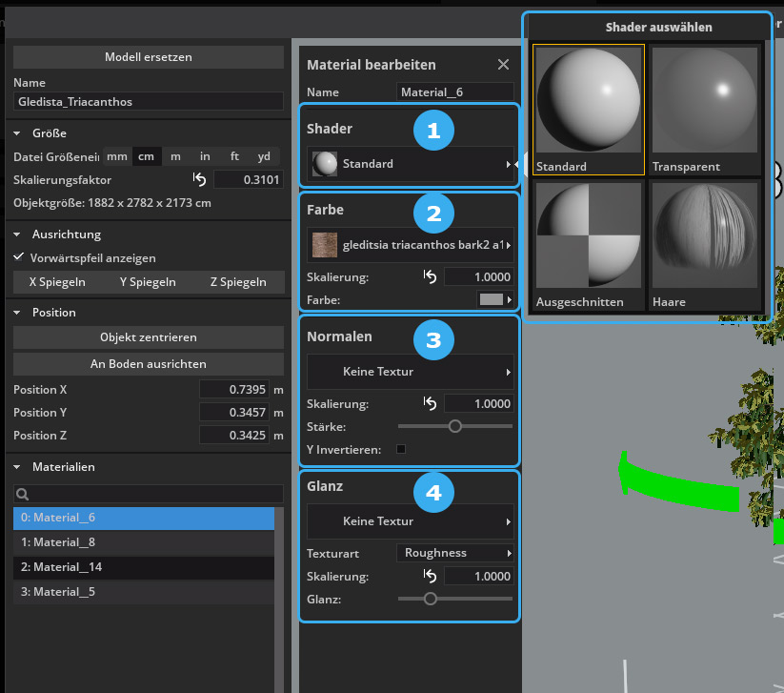Switch size unit to mm
The image size is (784, 693).
point(116,156)
